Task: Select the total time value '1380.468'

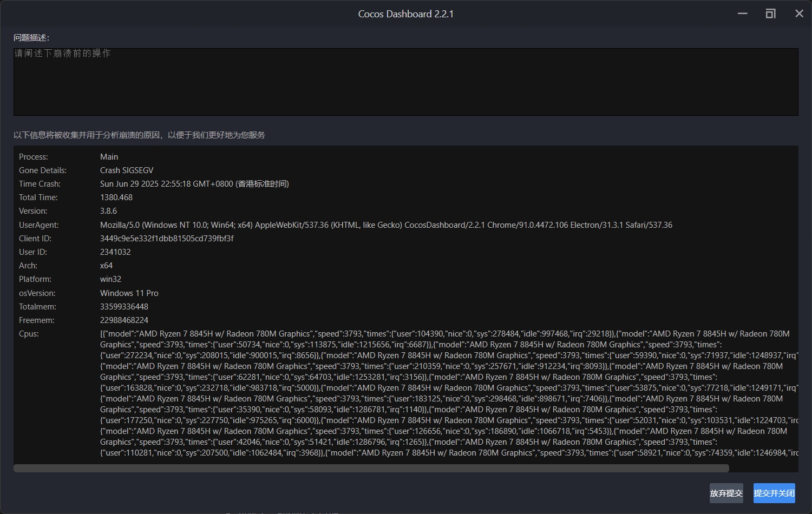Action: tap(116, 197)
